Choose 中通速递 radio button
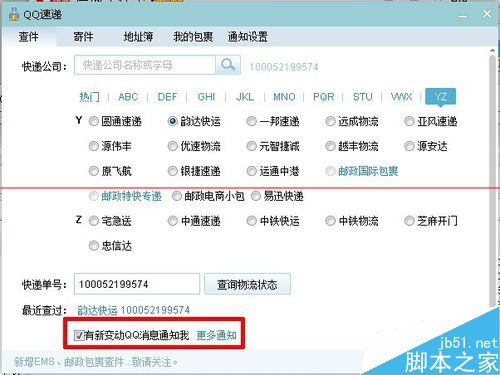Image resolution: width=500 pixels, height=375 pixels. [x=173, y=221]
